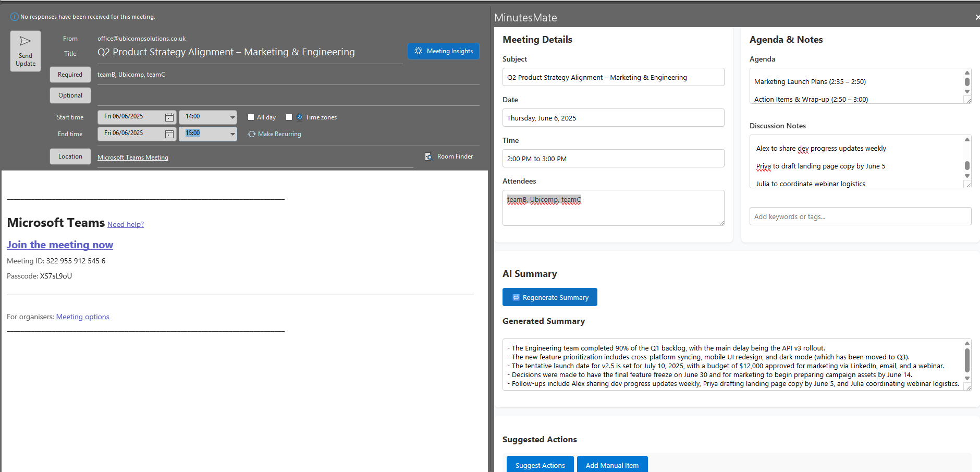Click the Make Recurring circular arrows icon
This screenshot has height=472, width=980.
point(252,134)
